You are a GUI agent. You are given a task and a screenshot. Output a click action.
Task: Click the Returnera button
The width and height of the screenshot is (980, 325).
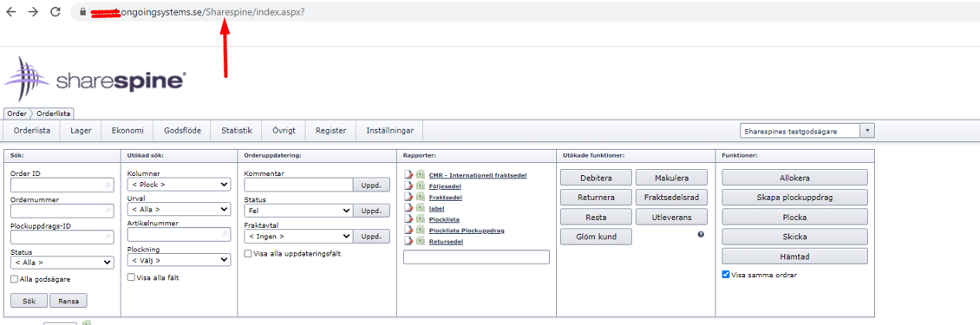pos(597,198)
